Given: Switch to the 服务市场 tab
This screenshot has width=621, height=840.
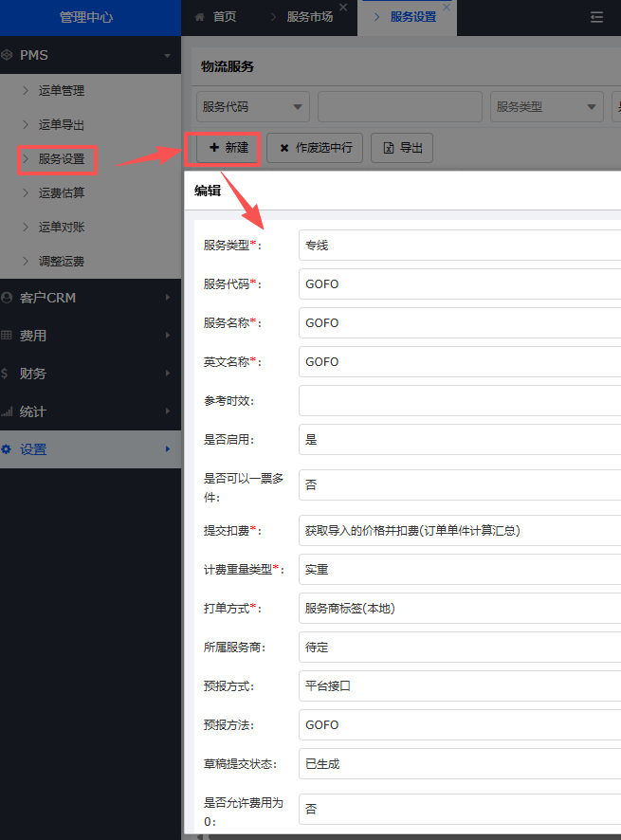Looking at the screenshot, I should click(309, 18).
